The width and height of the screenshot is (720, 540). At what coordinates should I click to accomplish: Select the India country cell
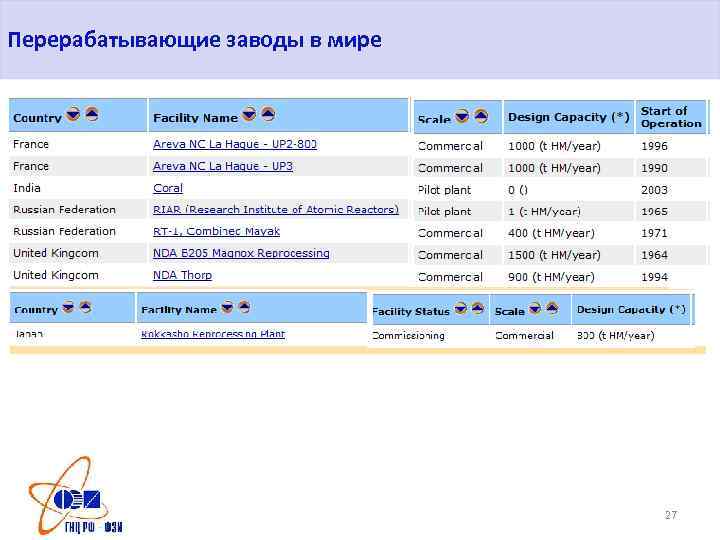click(x=27, y=188)
